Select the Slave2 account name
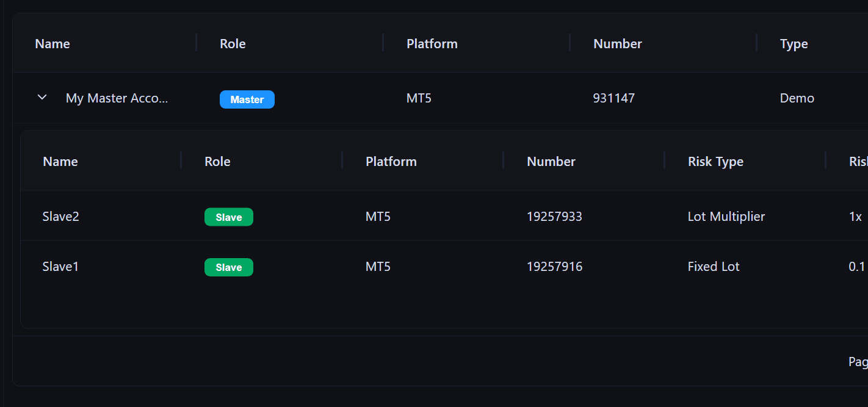The height and width of the screenshot is (407, 868). point(61,217)
